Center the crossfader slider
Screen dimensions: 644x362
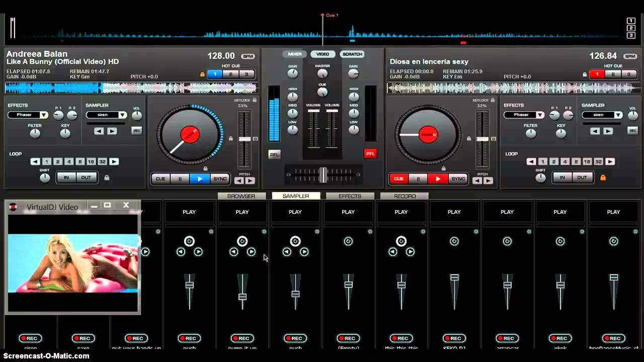(324, 173)
